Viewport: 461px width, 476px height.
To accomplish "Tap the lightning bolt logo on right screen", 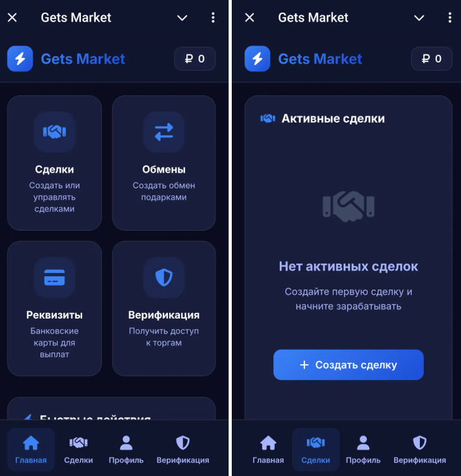I will [x=257, y=59].
